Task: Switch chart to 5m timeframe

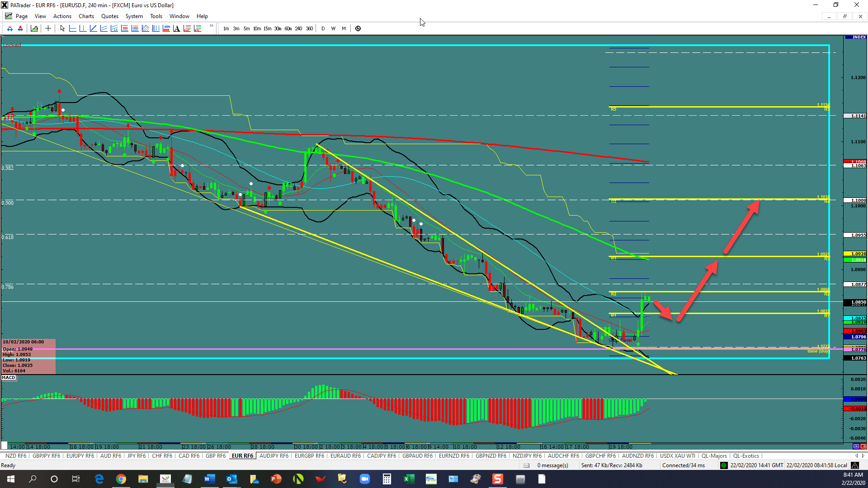Action: (246, 28)
